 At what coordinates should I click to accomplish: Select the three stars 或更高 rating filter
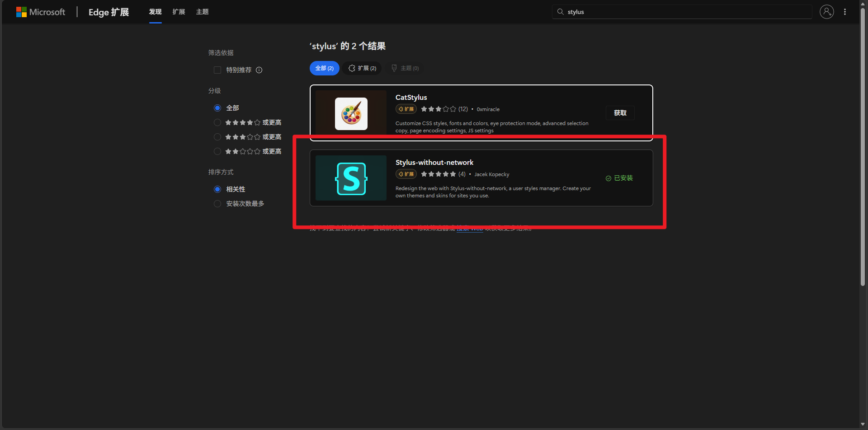[x=217, y=137]
